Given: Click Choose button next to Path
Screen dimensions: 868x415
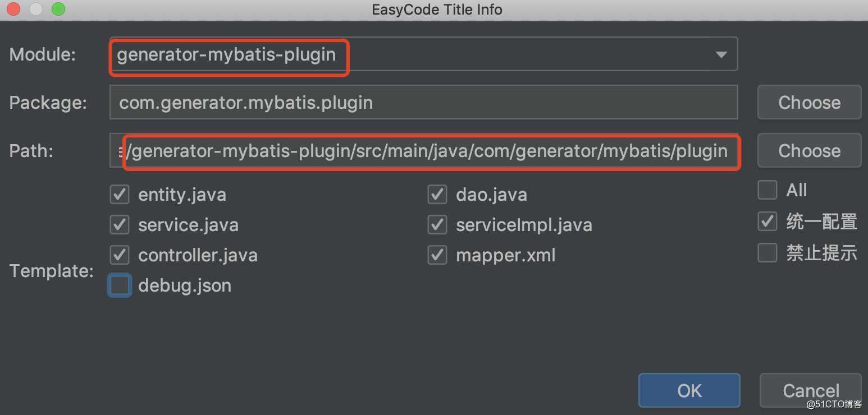Looking at the screenshot, I should 809,150.
